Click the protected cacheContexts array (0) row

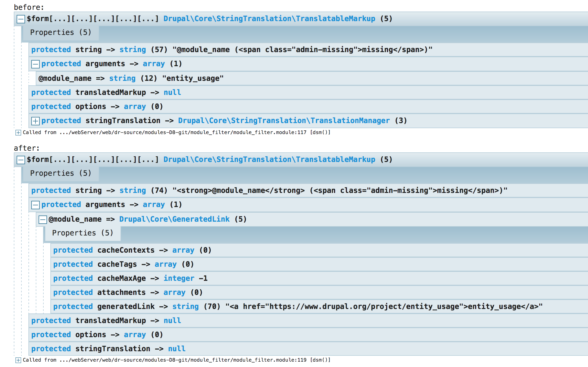[319, 250]
